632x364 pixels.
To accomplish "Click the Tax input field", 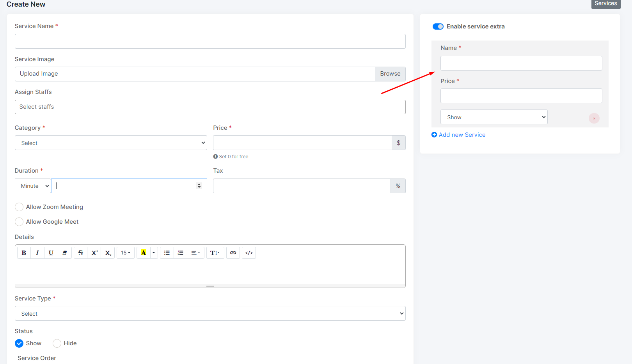I will coord(302,186).
